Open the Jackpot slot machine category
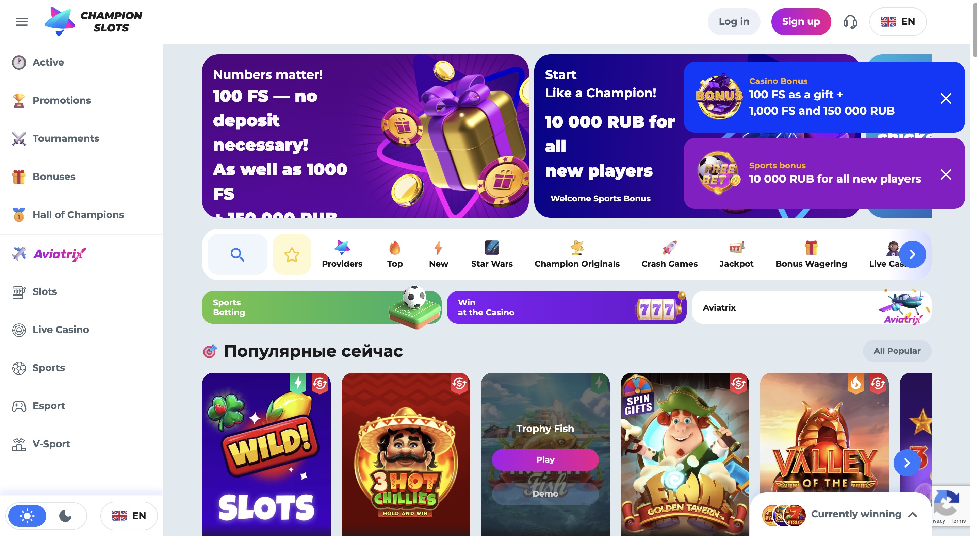The height and width of the screenshot is (536, 980). click(x=736, y=254)
